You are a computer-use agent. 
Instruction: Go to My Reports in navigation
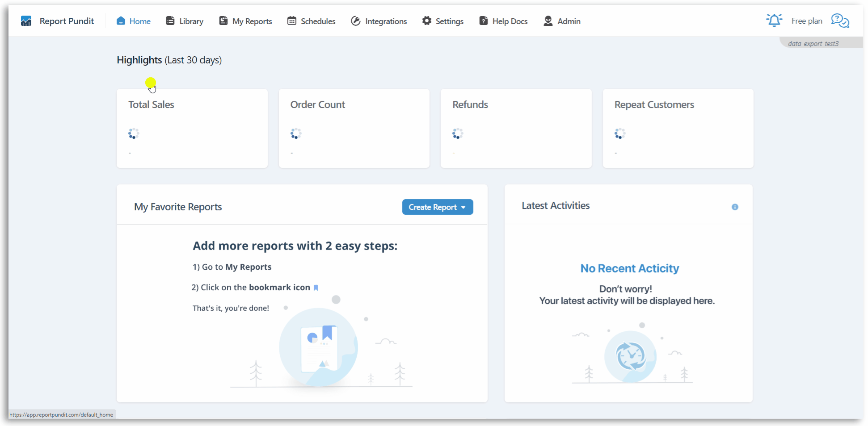246,21
